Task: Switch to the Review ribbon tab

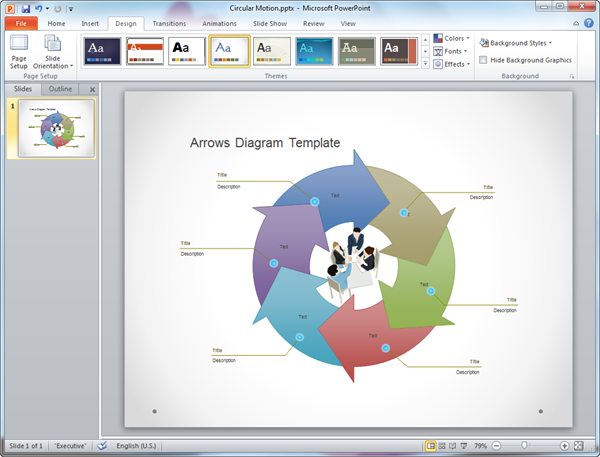Action: [314, 23]
